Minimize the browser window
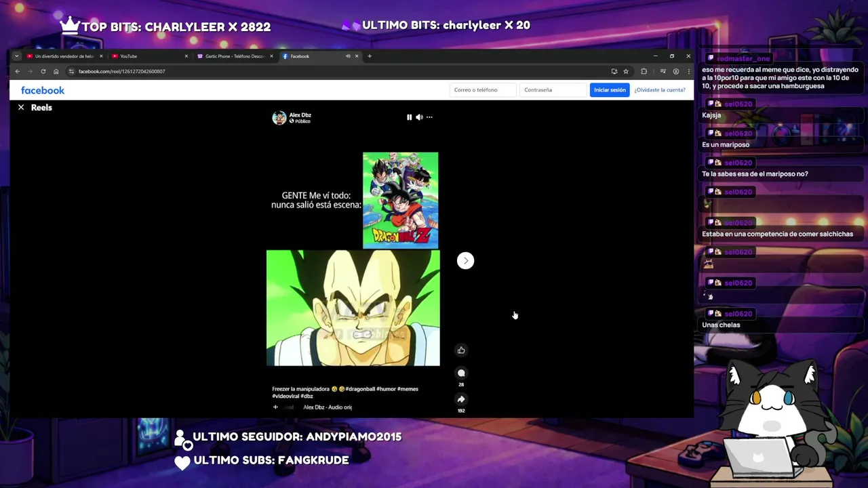Viewport: 868px width, 488px height. coord(655,56)
